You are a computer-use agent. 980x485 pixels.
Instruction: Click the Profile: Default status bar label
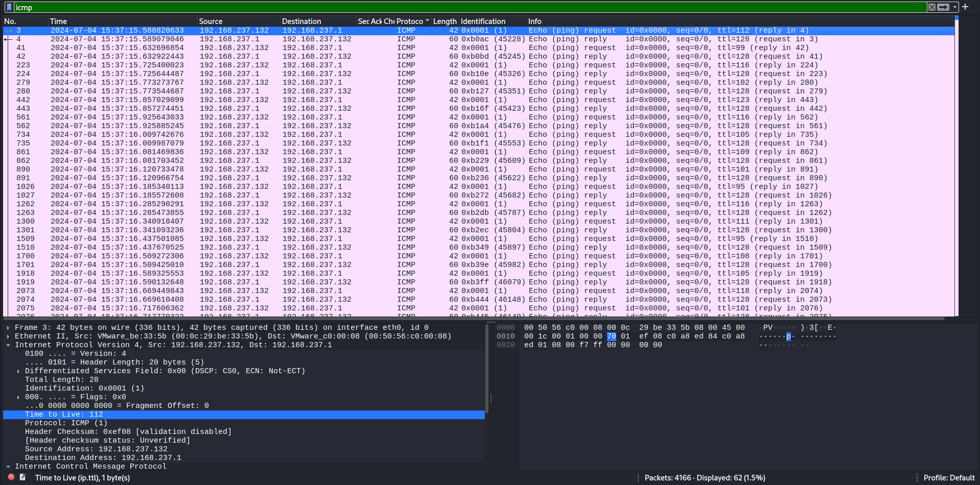point(949,478)
